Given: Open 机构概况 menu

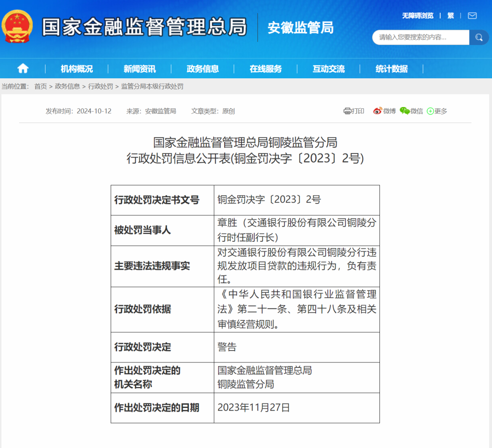Looking at the screenshot, I should (x=77, y=69).
